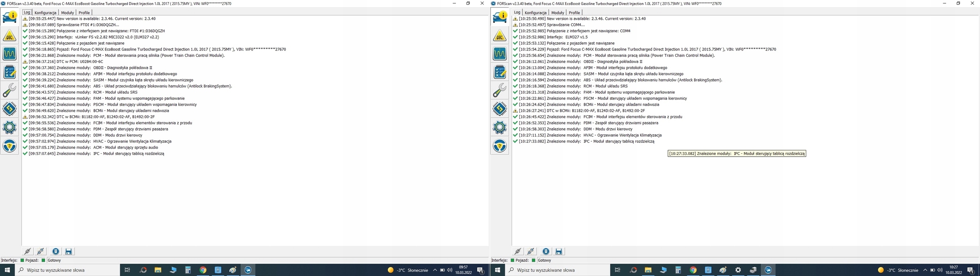
Task: Switch to Moduły tab in left window
Action: coord(67,12)
